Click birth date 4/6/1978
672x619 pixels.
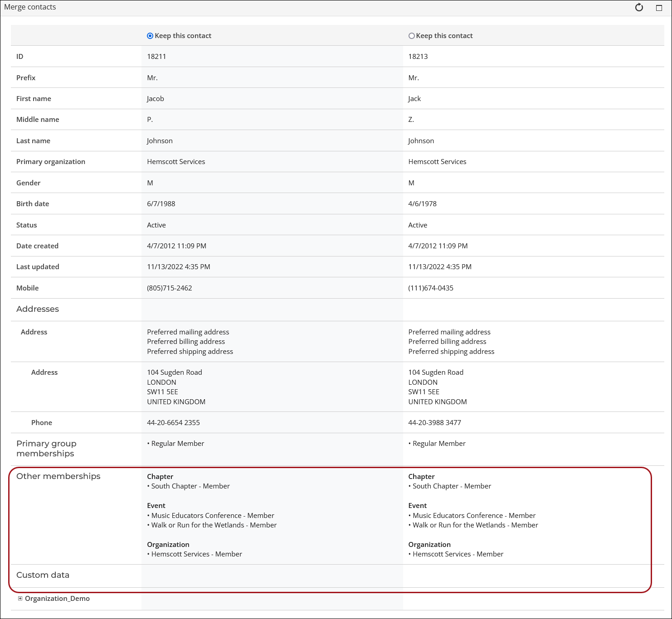tap(422, 204)
